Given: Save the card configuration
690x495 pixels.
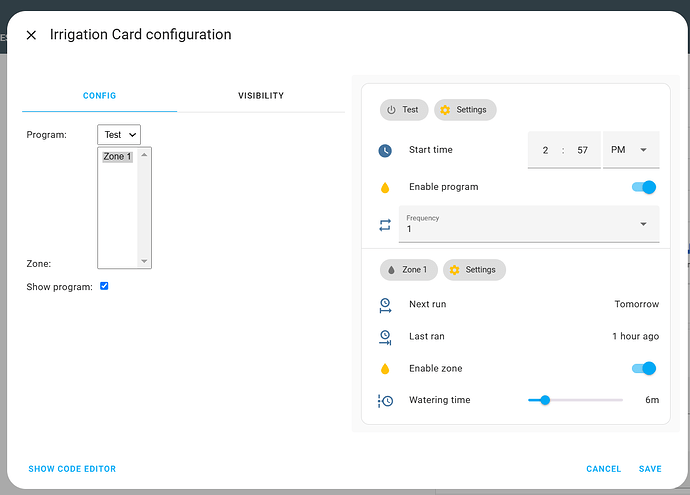Looking at the screenshot, I should click(x=650, y=469).
